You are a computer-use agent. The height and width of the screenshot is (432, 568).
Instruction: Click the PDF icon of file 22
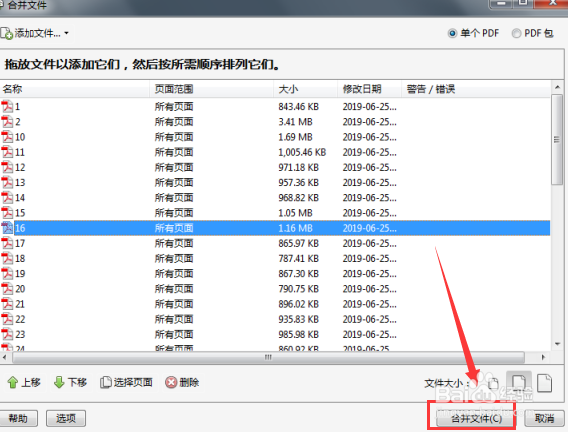tap(7, 319)
